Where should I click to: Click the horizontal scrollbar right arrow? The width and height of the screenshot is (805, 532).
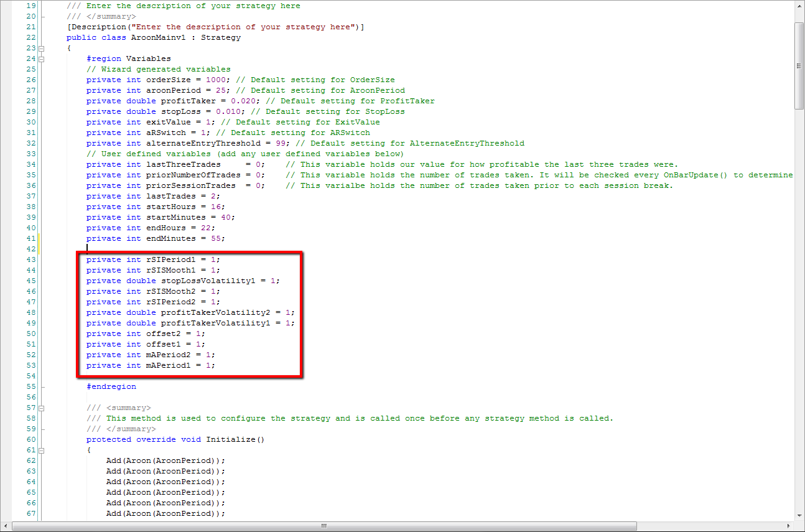789,526
